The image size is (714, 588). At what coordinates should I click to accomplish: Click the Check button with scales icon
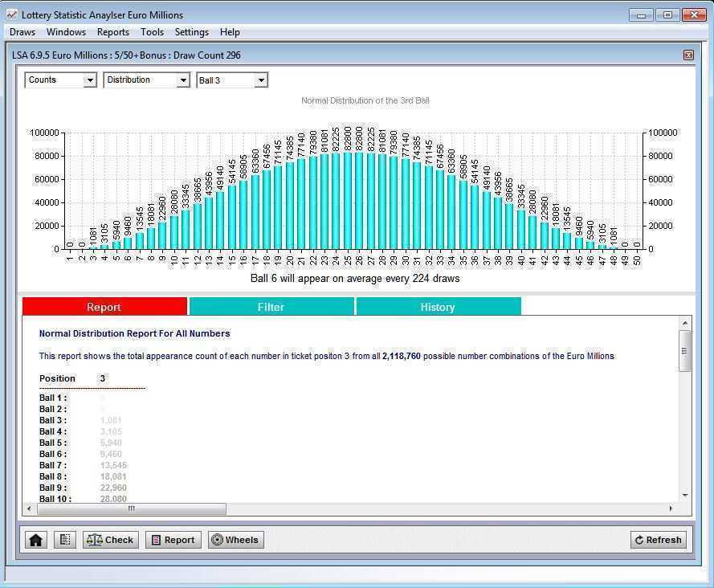(x=110, y=540)
